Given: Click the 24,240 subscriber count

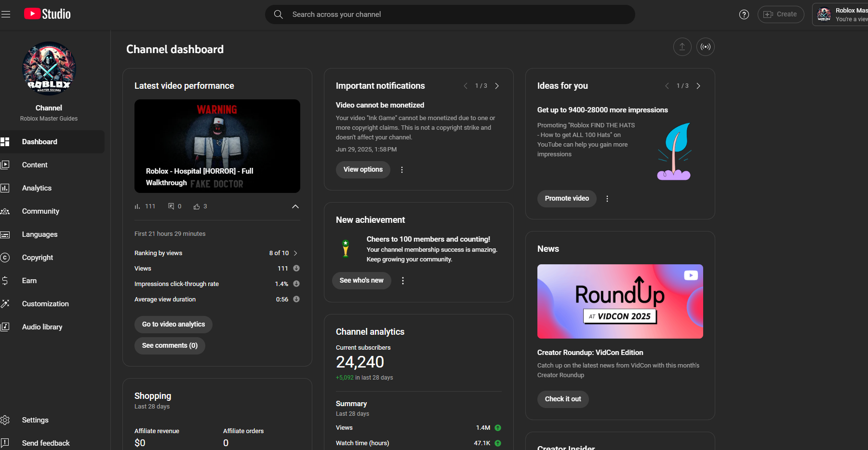Looking at the screenshot, I should [360, 362].
